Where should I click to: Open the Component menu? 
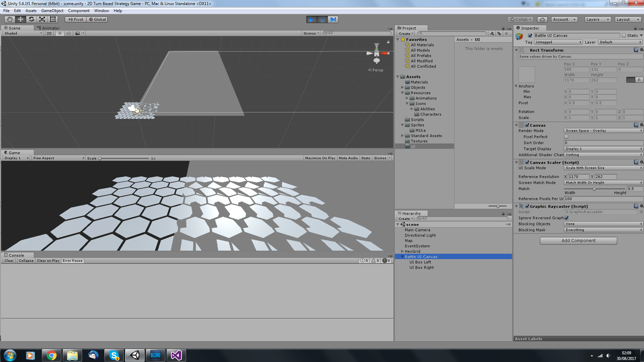point(78,11)
